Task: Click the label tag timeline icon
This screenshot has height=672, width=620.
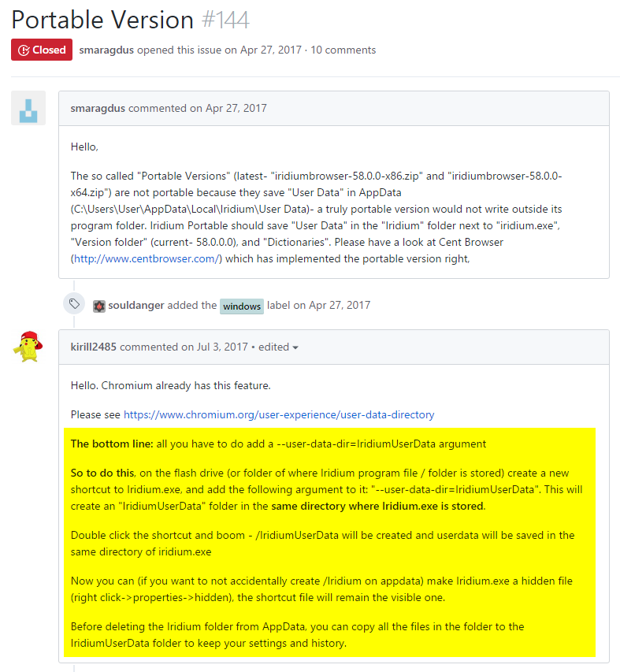Action: click(x=74, y=304)
